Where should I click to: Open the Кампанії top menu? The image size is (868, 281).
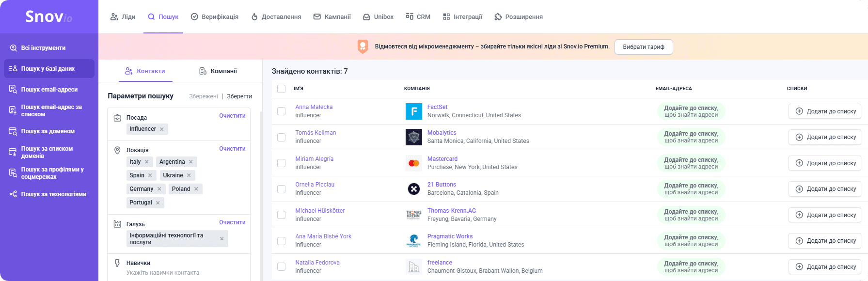[332, 17]
